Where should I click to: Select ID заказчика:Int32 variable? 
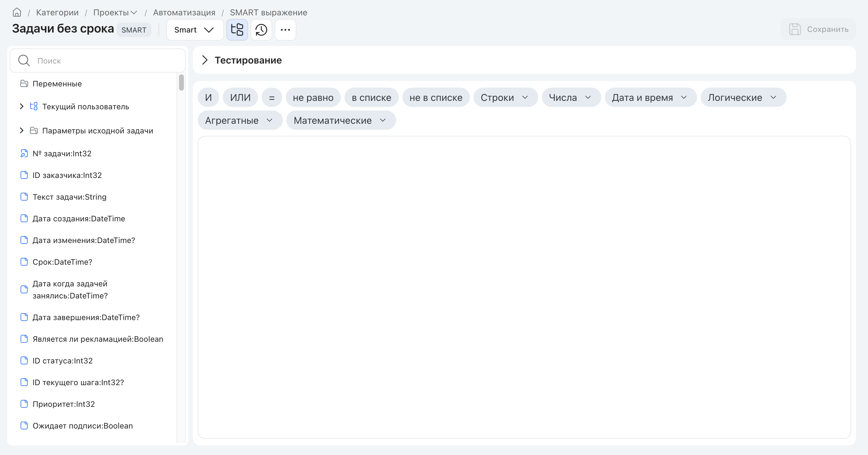[x=67, y=175]
